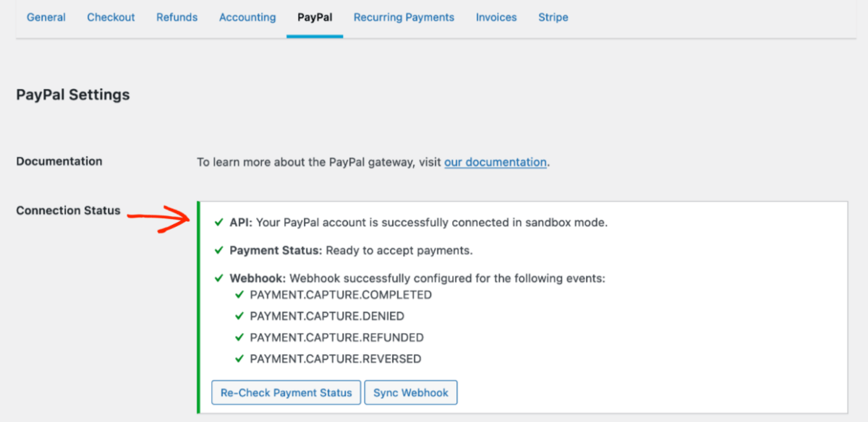Open the our documentation link
The image size is (868, 422).
click(x=495, y=162)
